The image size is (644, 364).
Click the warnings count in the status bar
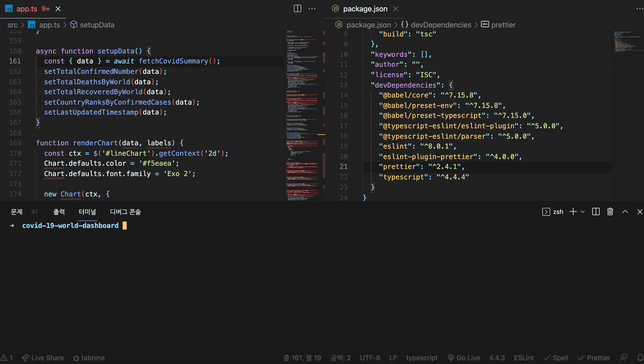coord(7,358)
